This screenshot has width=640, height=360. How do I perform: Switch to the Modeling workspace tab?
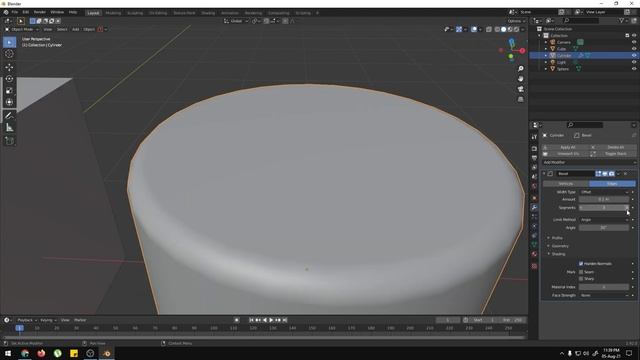tap(113, 13)
